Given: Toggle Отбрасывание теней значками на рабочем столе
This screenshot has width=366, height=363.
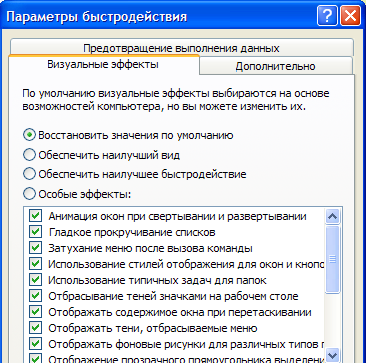Looking at the screenshot, I should click(35, 296).
